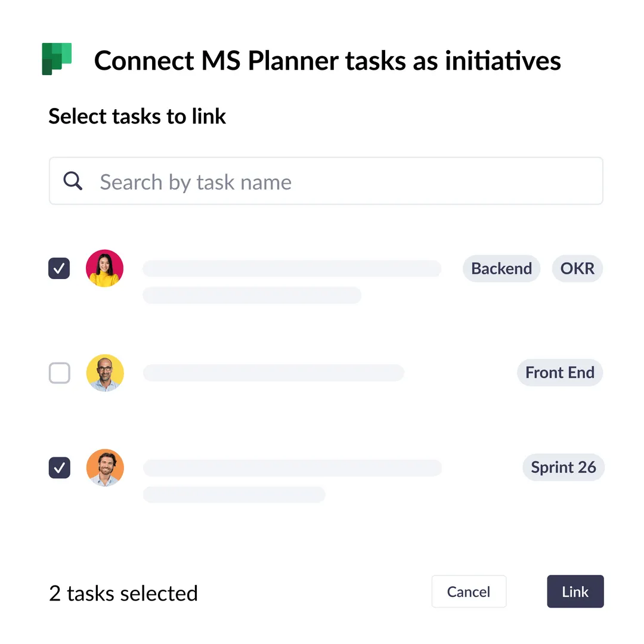
Task: Click the Select tasks to link heading
Action: point(137,116)
